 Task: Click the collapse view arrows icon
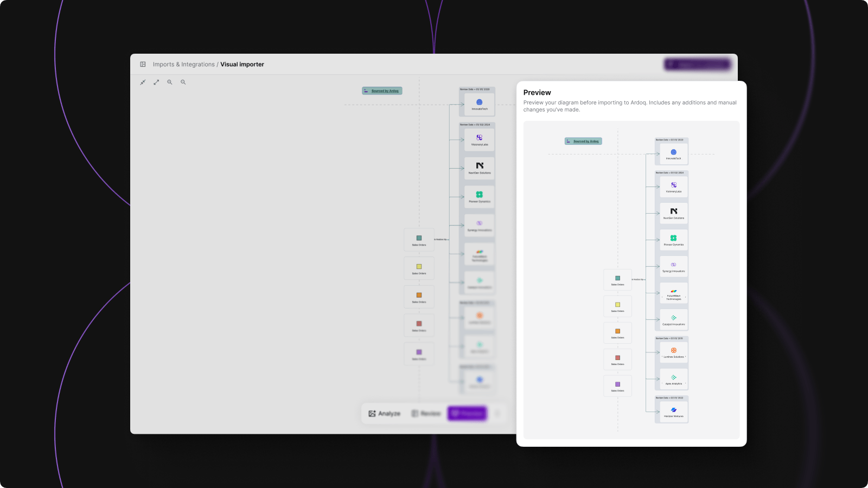[x=143, y=82]
